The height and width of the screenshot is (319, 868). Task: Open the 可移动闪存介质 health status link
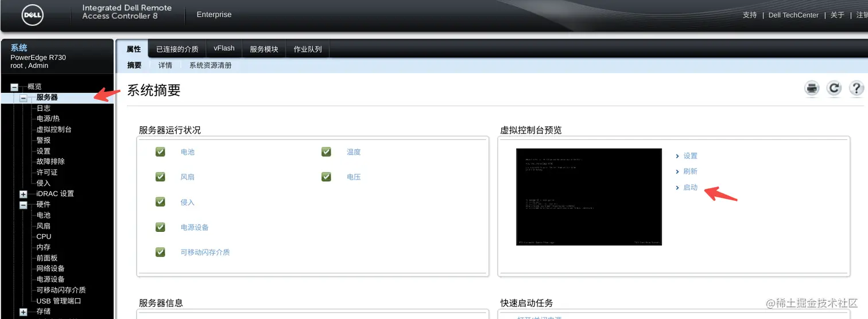(x=205, y=252)
